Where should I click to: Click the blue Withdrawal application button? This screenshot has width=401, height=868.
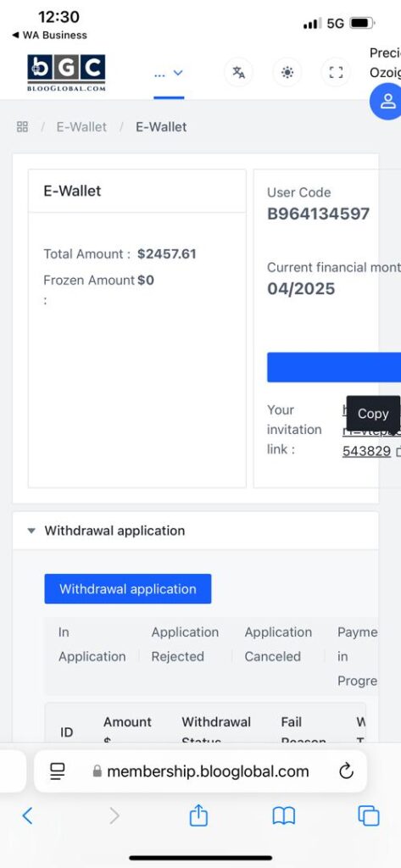coord(128,589)
